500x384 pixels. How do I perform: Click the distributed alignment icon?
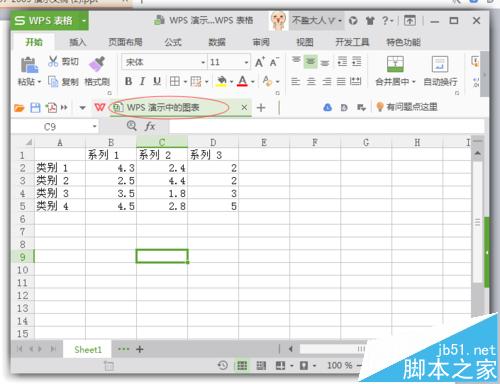pyautogui.click(x=356, y=81)
